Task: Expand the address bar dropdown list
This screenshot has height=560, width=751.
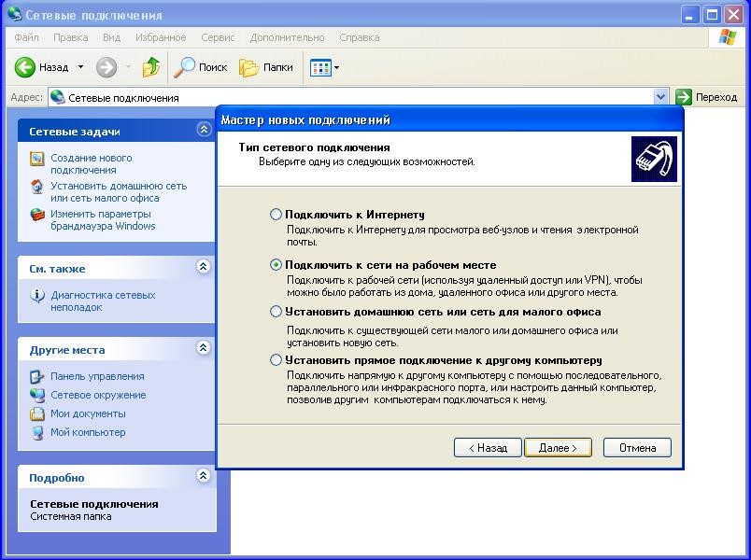Action: pyautogui.click(x=660, y=97)
